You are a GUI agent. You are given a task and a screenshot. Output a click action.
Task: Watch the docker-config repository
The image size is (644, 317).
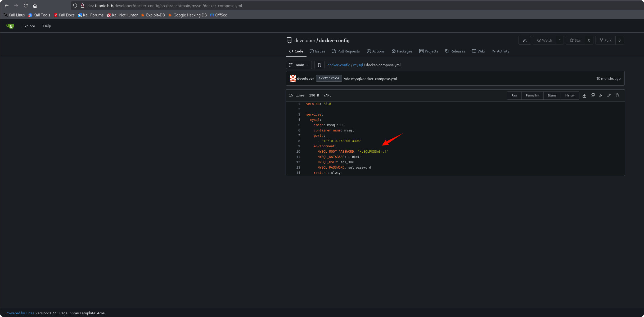tap(544, 40)
